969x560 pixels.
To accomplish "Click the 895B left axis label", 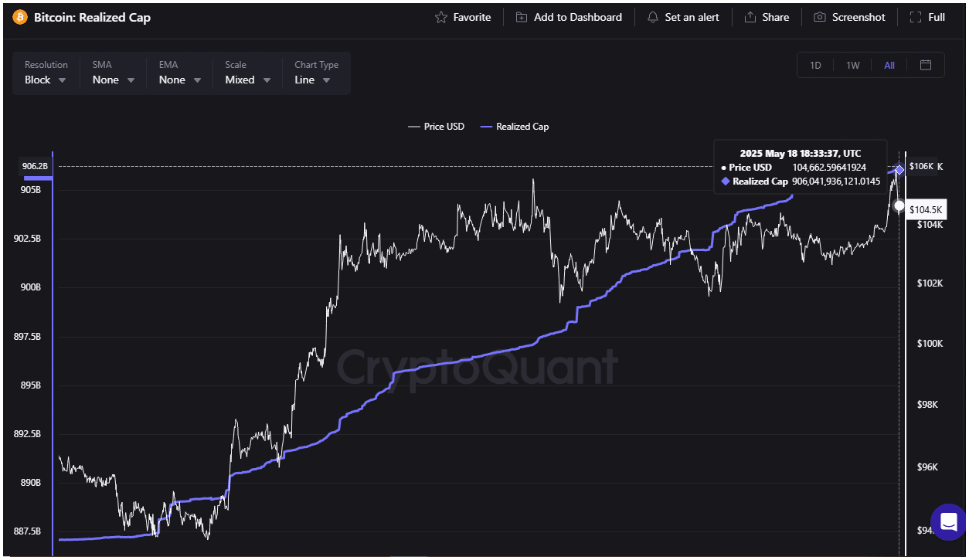I will coord(31,385).
